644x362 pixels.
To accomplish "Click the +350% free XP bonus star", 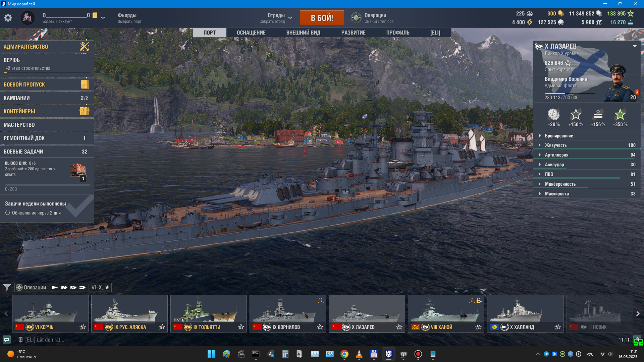I will tap(620, 114).
